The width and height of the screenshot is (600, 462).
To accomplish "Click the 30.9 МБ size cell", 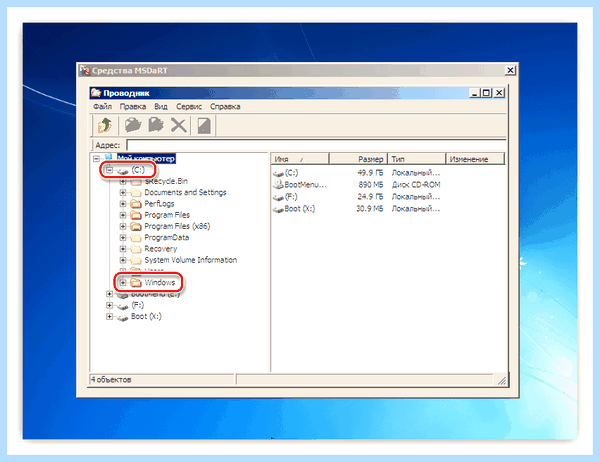I will [370, 209].
